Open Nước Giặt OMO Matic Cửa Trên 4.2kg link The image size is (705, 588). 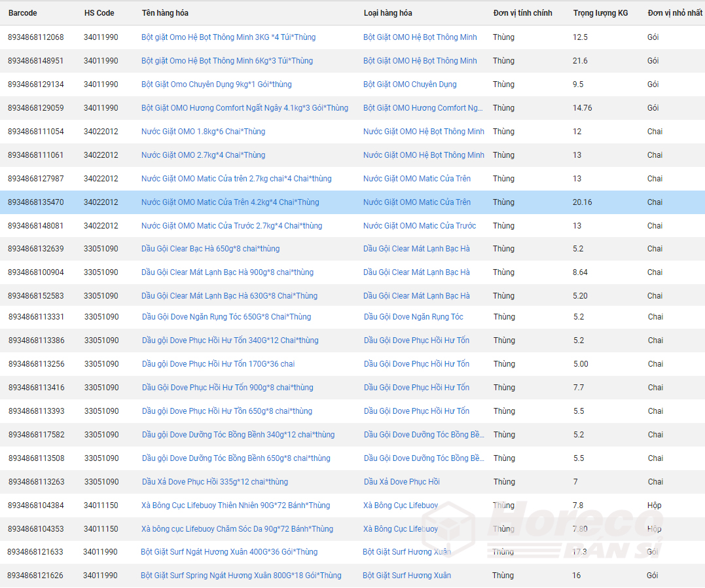pos(230,202)
